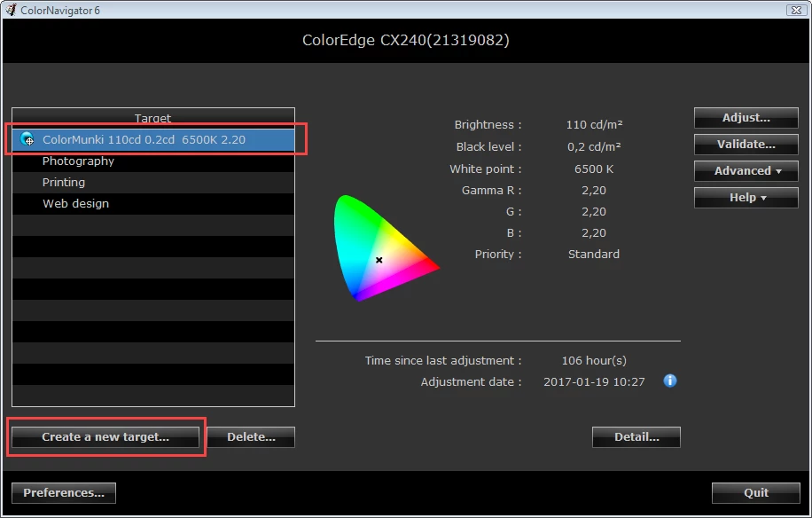Click the Adjust button
This screenshot has width=812, height=518.
coord(746,118)
